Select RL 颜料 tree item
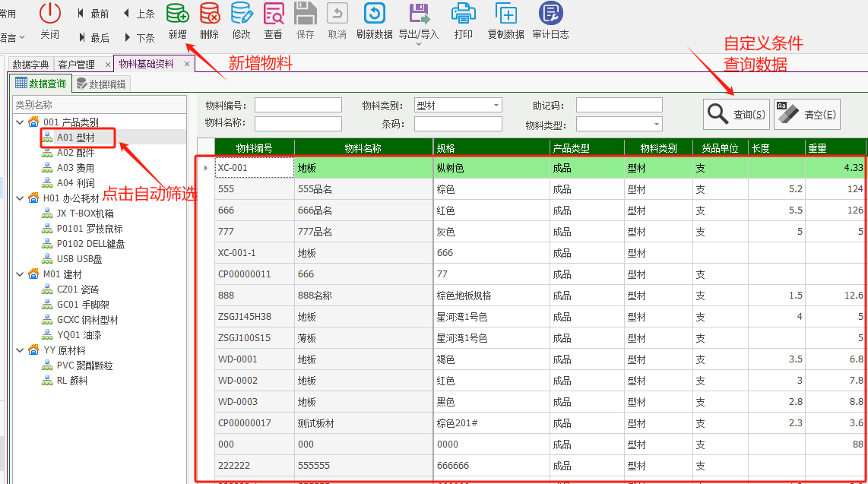The height and width of the screenshot is (484, 868). tap(72, 381)
